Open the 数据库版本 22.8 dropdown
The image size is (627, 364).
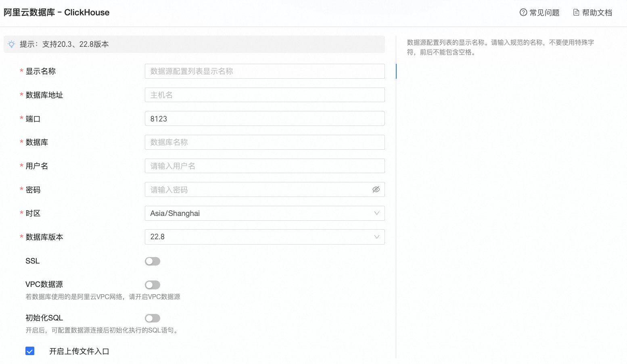265,237
